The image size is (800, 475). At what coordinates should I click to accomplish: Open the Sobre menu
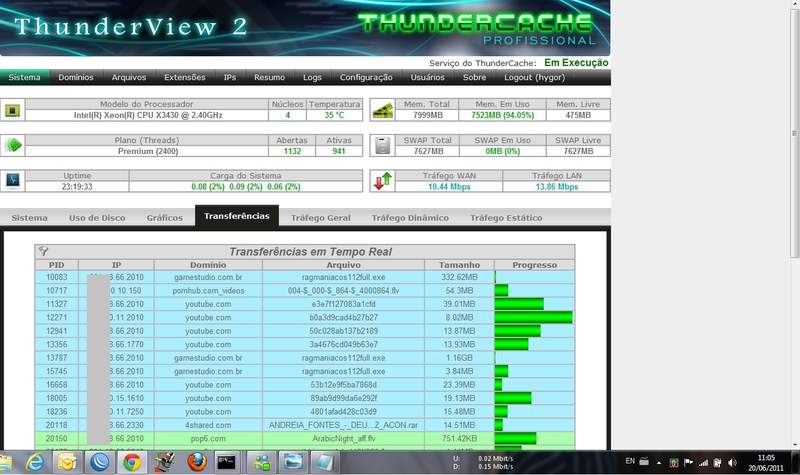click(474, 77)
